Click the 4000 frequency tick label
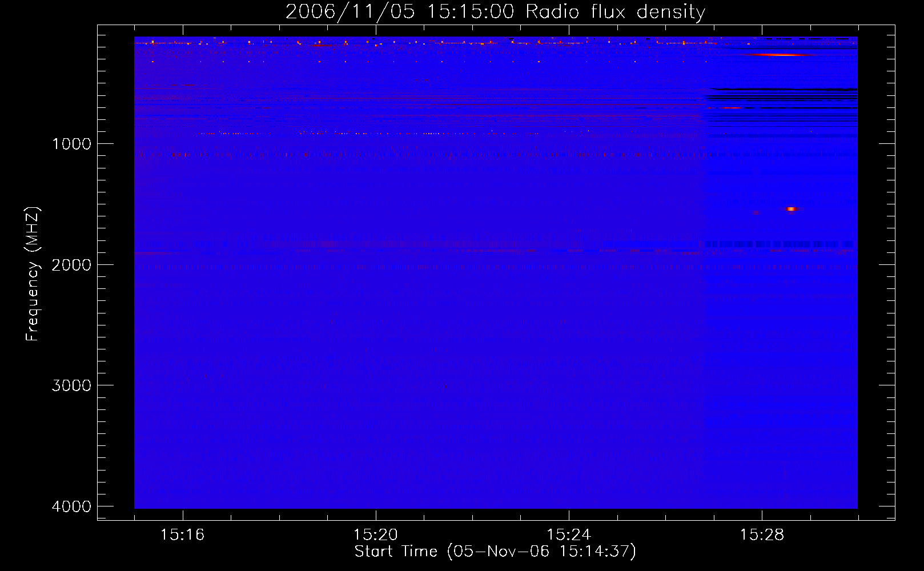The image size is (924, 571). [x=71, y=506]
